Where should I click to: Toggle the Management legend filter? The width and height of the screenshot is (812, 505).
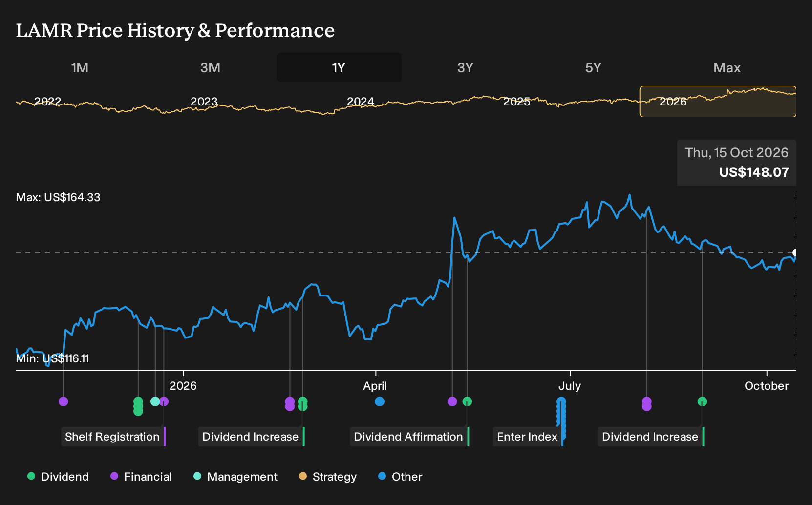(235, 477)
